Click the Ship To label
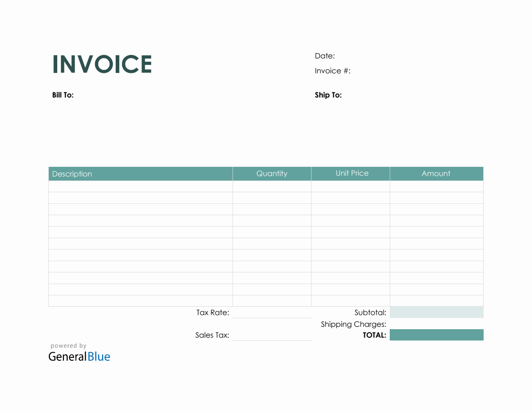 [328, 95]
